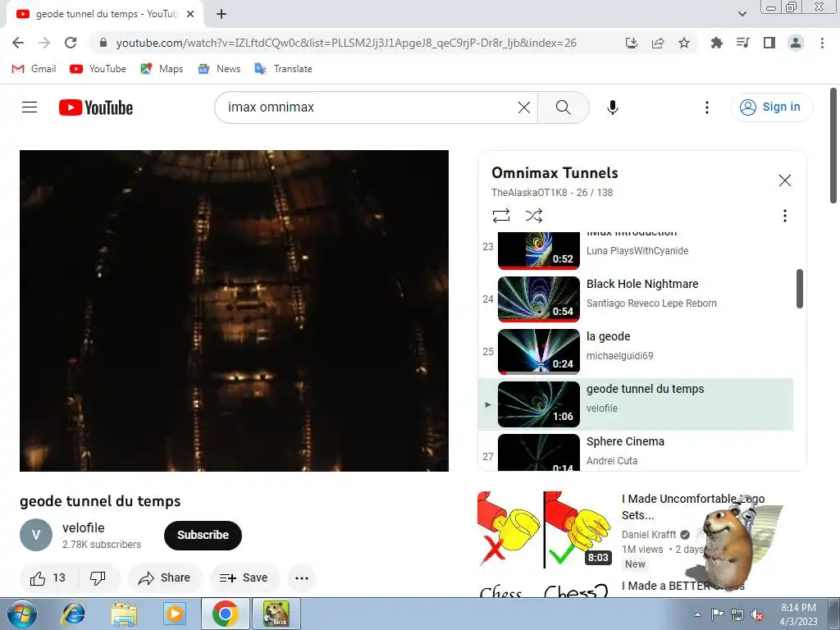This screenshot has height=630, width=840.
Task: Select the geode tunnel du temps tab
Action: click(104, 14)
